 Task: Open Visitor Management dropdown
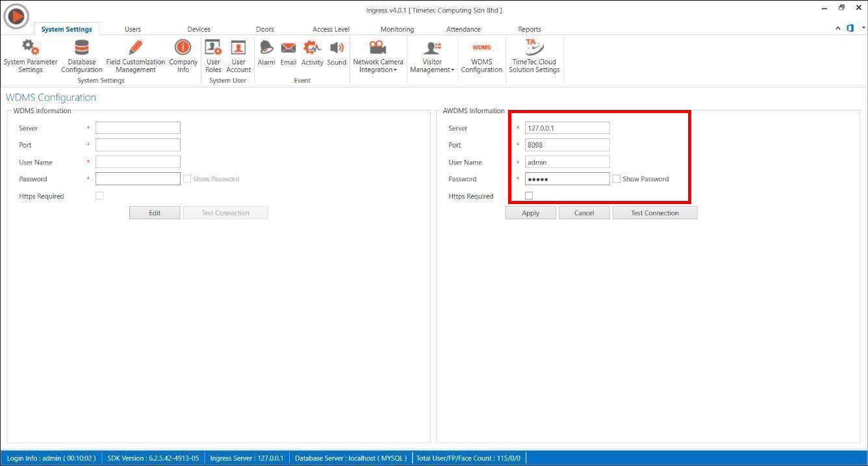(x=432, y=56)
